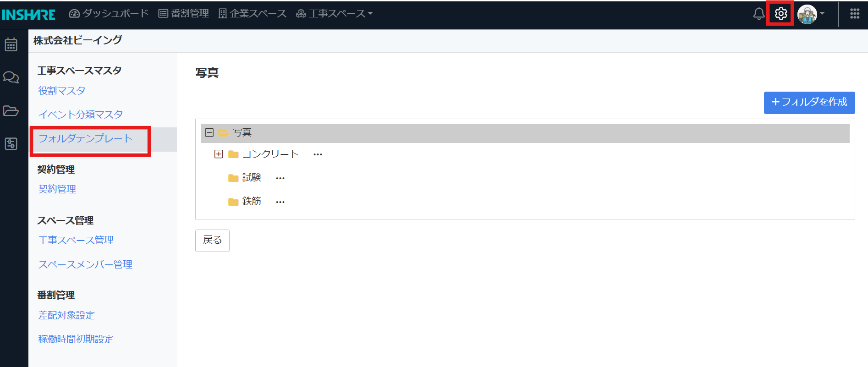
Task: Open 番割管理 from top navigation
Action: coord(183,14)
